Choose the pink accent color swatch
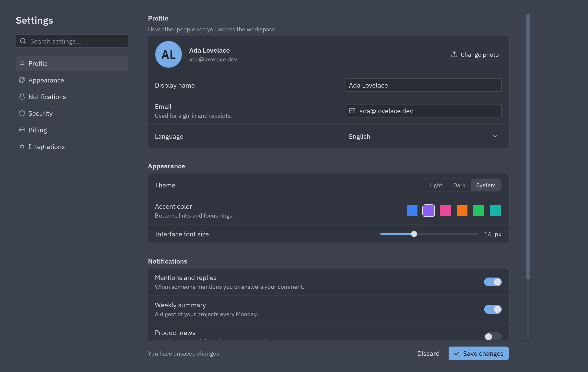This screenshot has height=372, width=588. (445, 211)
